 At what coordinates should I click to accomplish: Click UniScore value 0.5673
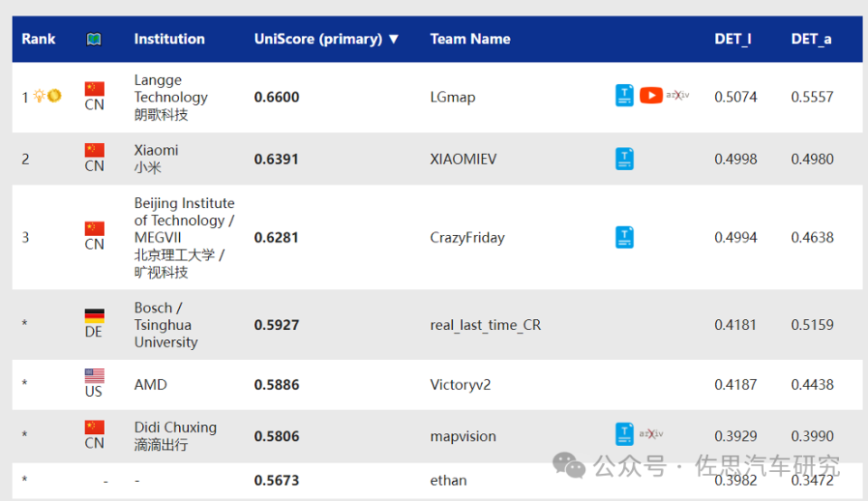pos(277,480)
